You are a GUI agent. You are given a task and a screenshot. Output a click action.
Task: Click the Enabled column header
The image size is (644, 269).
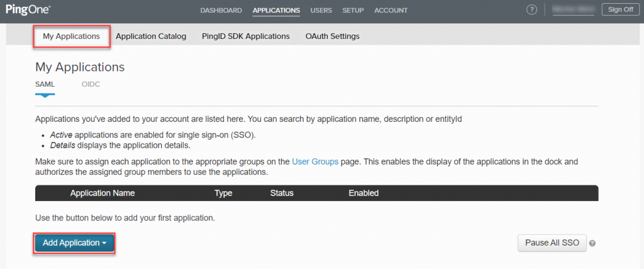click(x=364, y=193)
